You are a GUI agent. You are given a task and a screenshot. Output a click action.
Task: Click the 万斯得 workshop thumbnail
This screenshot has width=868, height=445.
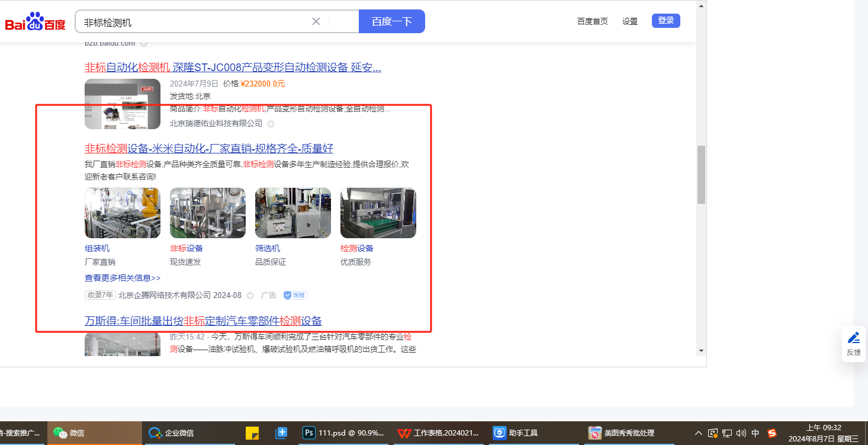coord(123,344)
